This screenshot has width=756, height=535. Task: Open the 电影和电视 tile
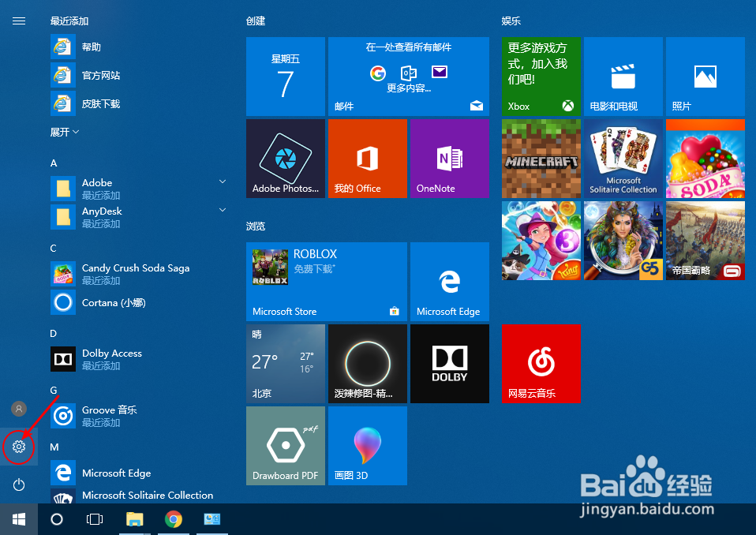click(623, 77)
